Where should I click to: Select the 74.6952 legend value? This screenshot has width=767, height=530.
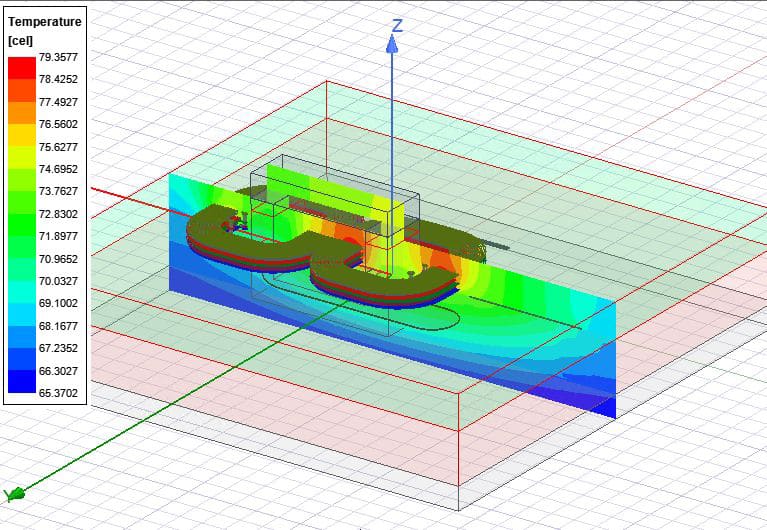(58, 169)
